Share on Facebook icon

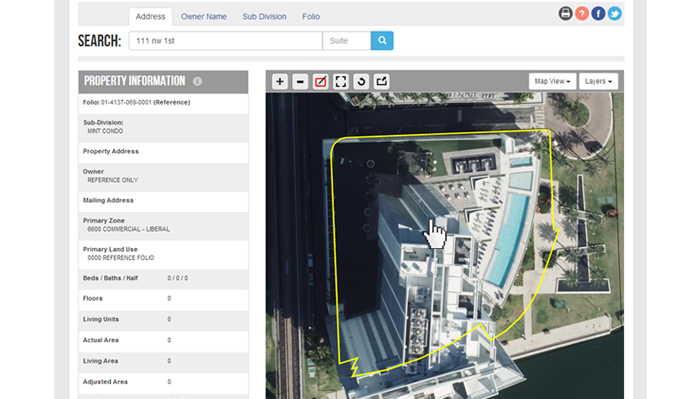598,14
